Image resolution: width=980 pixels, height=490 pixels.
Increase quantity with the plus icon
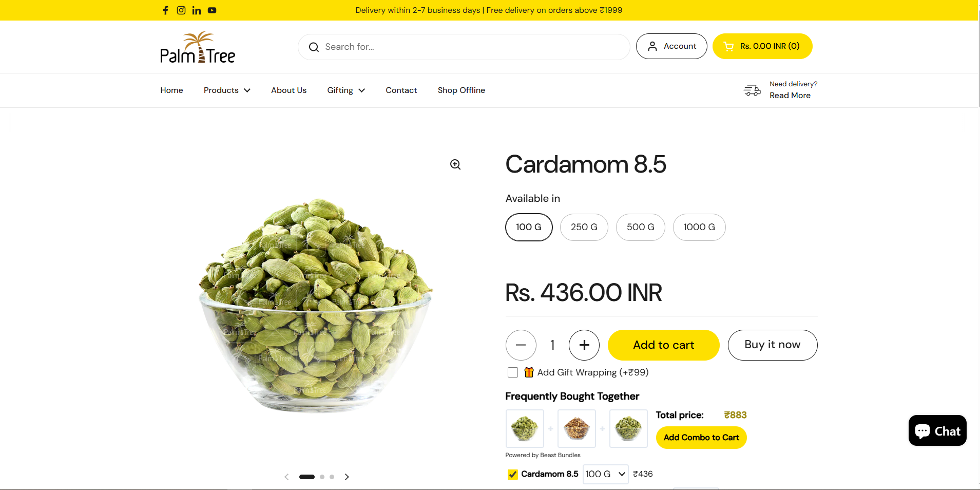click(x=584, y=345)
